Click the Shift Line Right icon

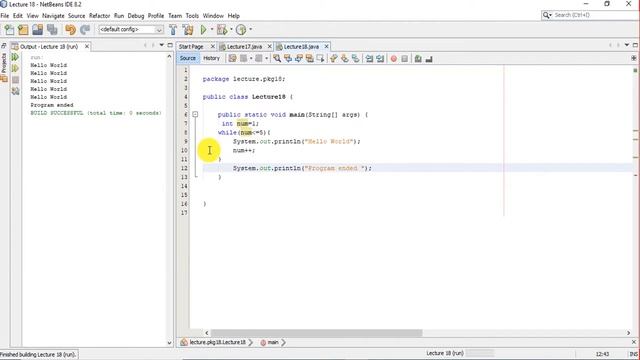click(380, 58)
